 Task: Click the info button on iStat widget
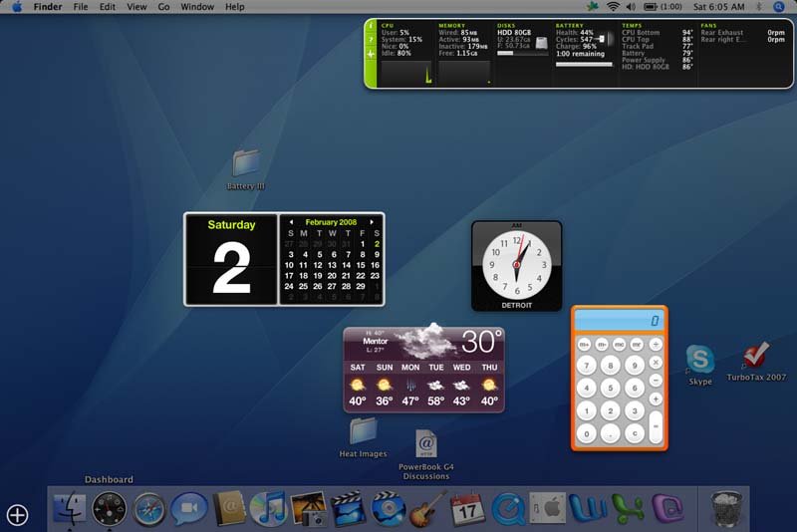371,26
